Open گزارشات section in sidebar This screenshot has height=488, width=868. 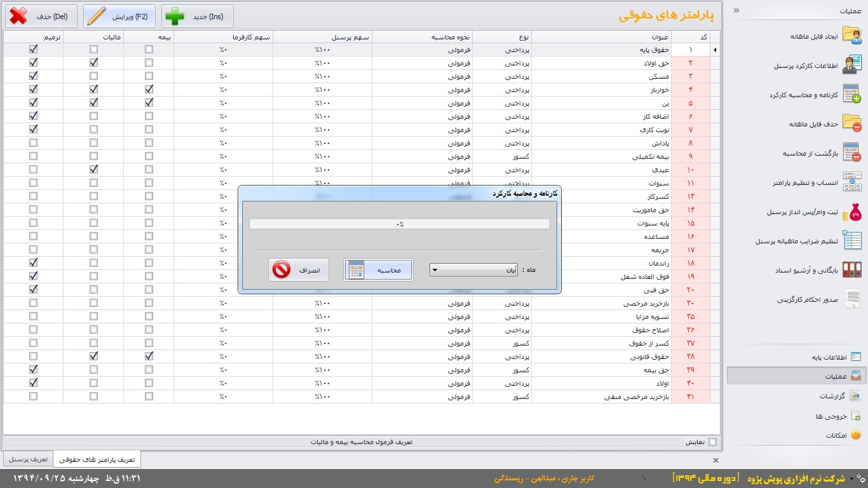click(x=831, y=396)
